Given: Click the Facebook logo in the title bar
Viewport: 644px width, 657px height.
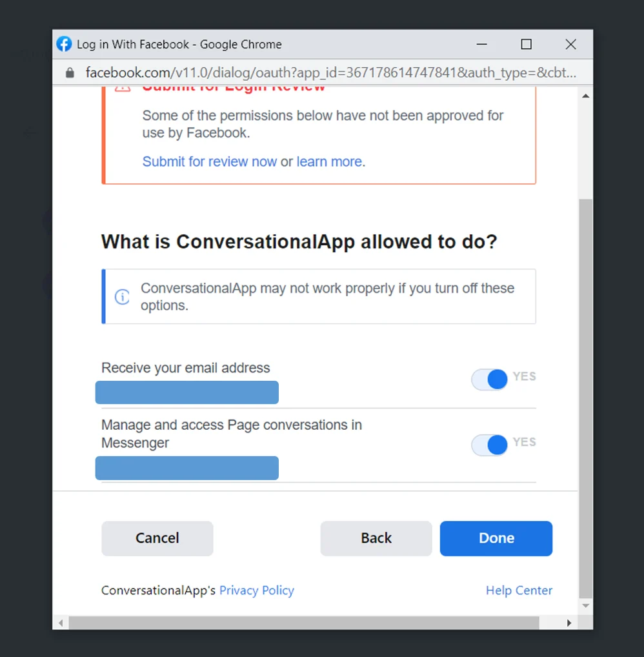Looking at the screenshot, I should (64, 45).
